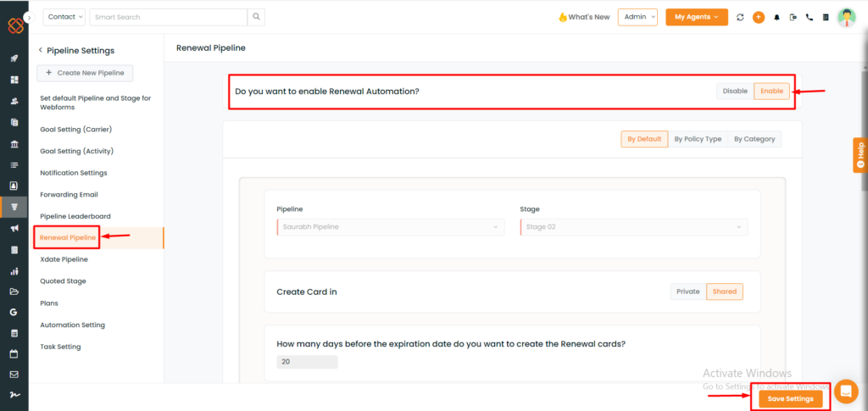Open the Contact search type dropdown
The width and height of the screenshot is (868, 411).
coord(64,17)
